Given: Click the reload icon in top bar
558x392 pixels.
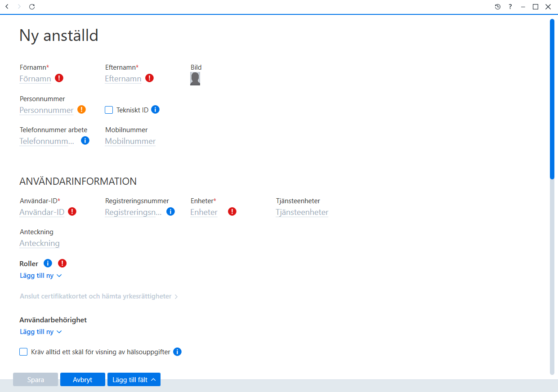Looking at the screenshot, I should tap(32, 7).
